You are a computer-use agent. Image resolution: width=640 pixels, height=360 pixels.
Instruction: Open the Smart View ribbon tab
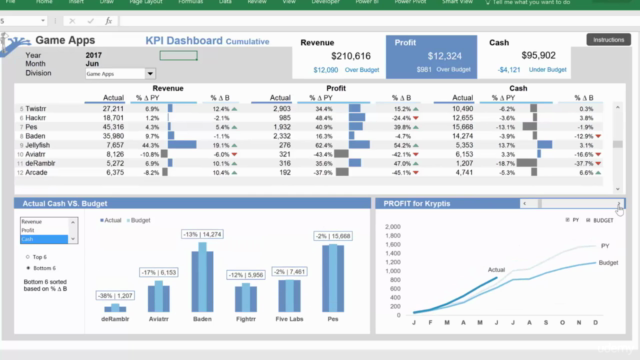click(x=457, y=2)
